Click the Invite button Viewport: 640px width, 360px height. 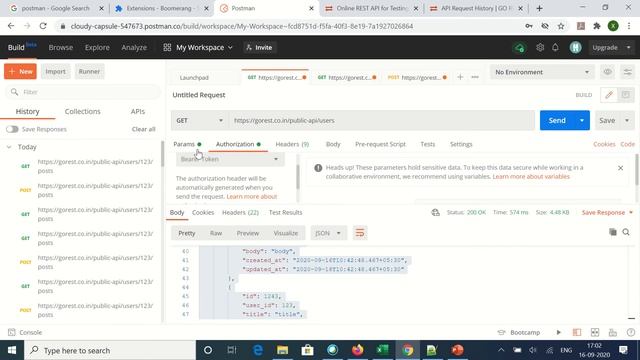tap(260, 47)
